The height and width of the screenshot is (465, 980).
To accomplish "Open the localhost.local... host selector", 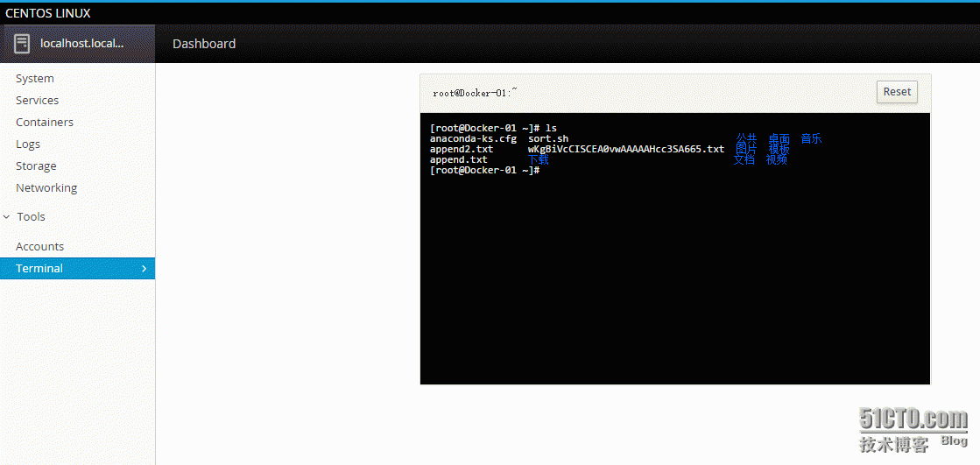I will pos(77,44).
